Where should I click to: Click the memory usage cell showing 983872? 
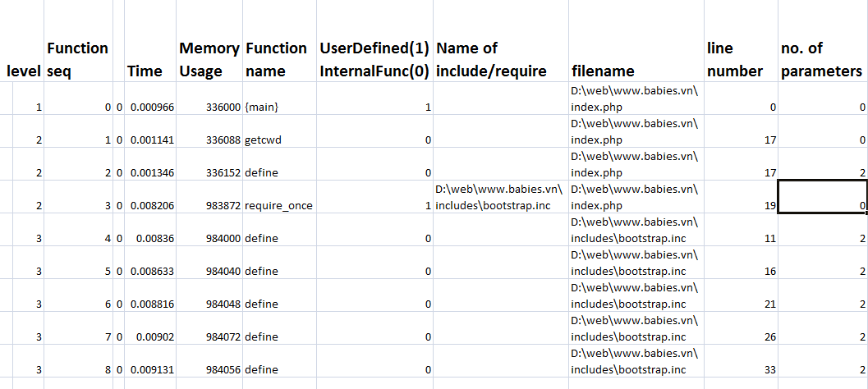(x=209, y=205)
